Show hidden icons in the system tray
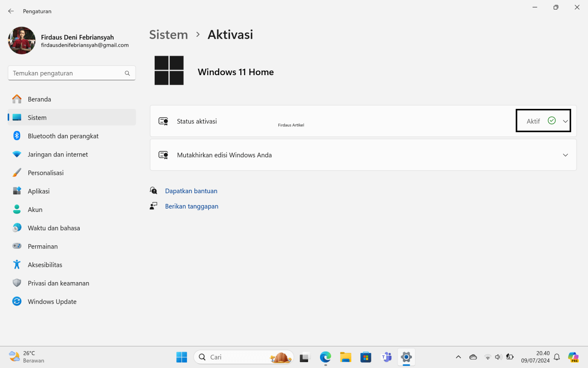The image size is (588, 368). click(458, 357)
